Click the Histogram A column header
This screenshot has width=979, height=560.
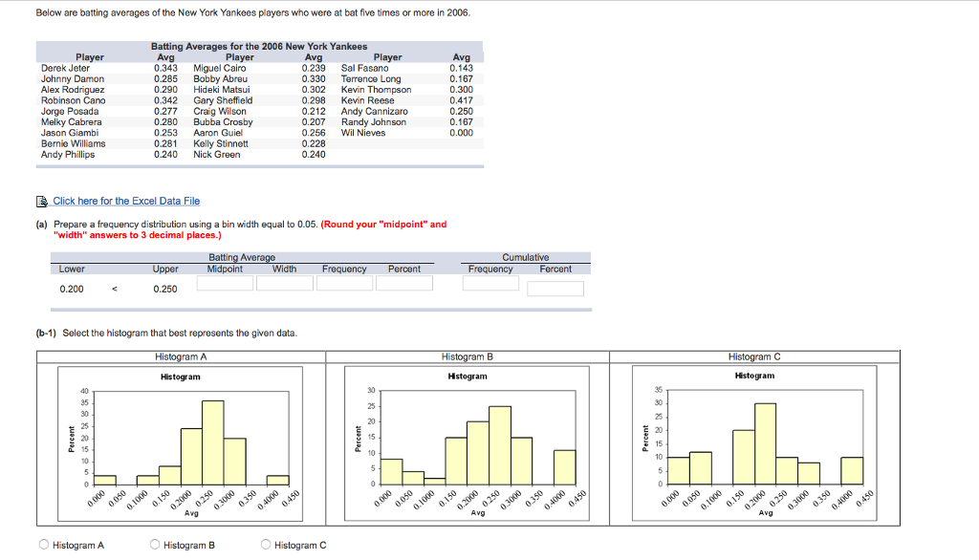(181, 356)
